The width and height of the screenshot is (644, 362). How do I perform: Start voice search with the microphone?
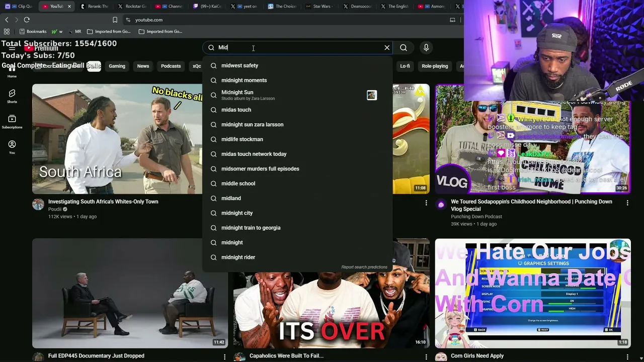tap(426, 48)
